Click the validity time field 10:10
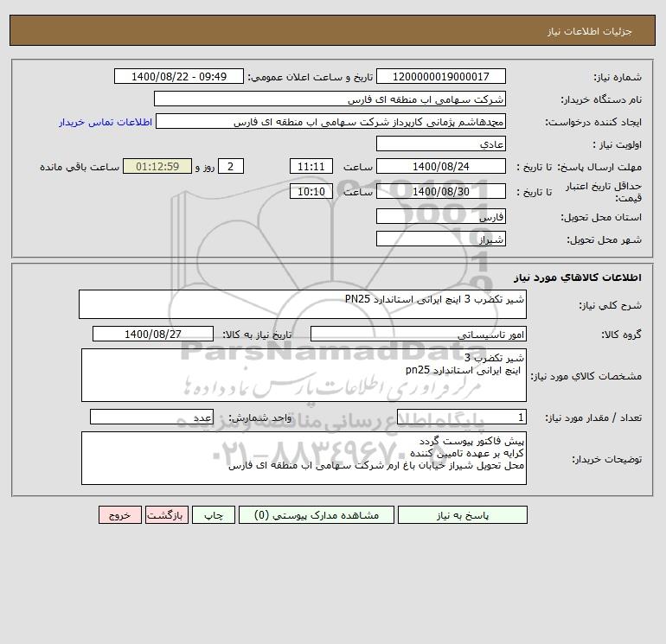The width and height of the screenshot is (666, 644). pyautogui.click(x=311, y=191)
